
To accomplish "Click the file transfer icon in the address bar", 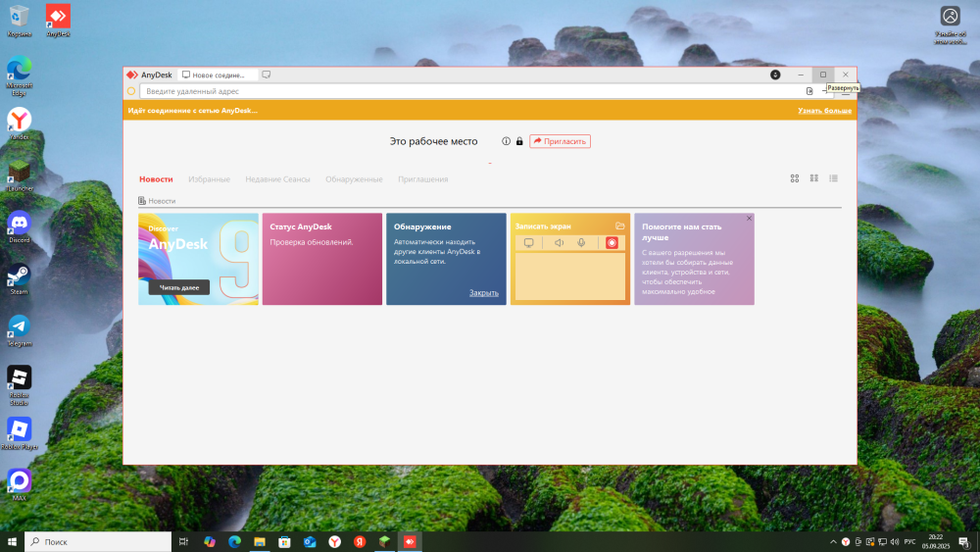I will 809,91.
